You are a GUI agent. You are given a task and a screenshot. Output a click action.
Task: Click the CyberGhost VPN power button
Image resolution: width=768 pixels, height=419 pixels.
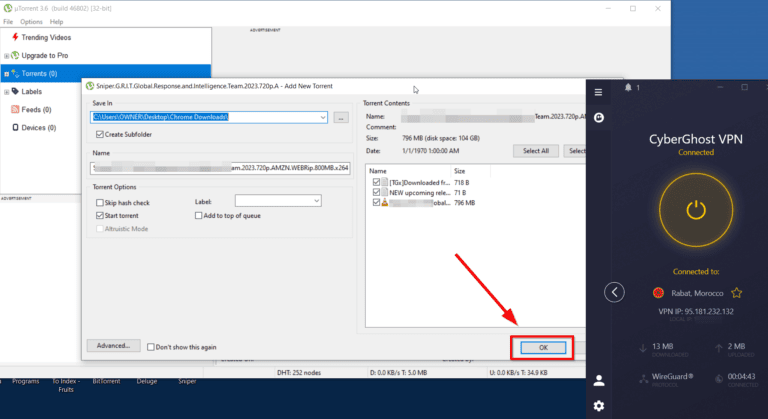[x=697, y=209]
